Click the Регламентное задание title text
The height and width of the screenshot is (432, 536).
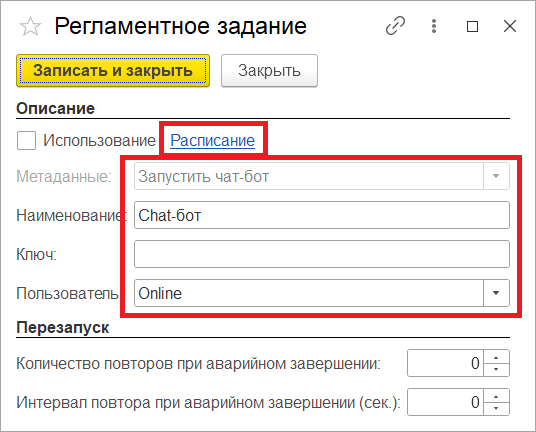180,26
